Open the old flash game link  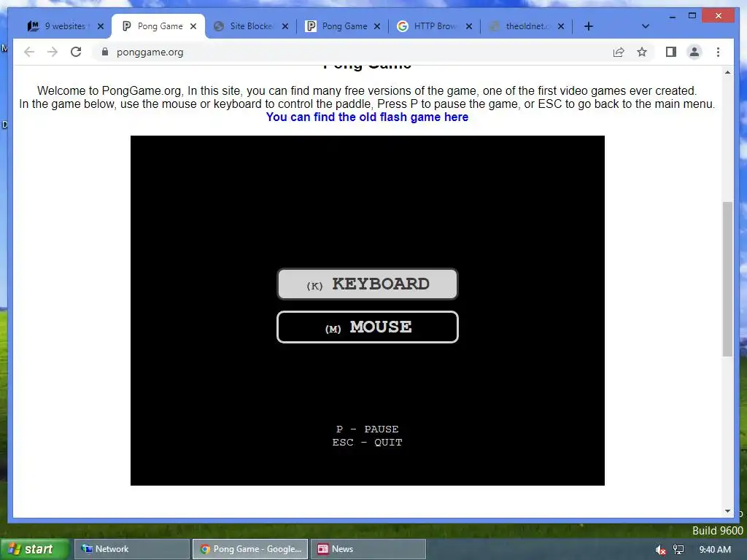click(367, 117)
